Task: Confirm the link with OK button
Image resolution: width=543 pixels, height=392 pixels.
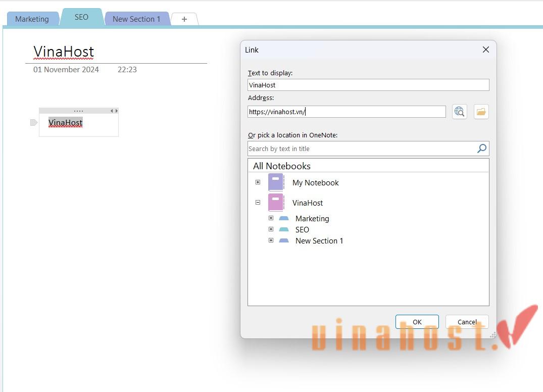Action: tap(417, 322)
